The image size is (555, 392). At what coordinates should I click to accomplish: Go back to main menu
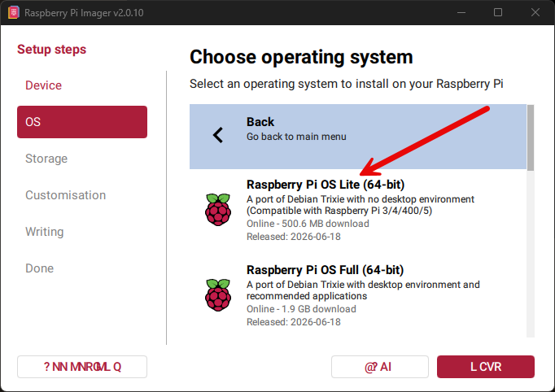pos(358,137)
